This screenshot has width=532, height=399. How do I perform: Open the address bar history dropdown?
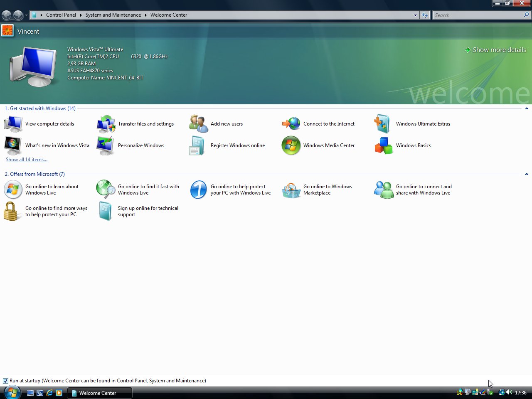pos(415,15)
